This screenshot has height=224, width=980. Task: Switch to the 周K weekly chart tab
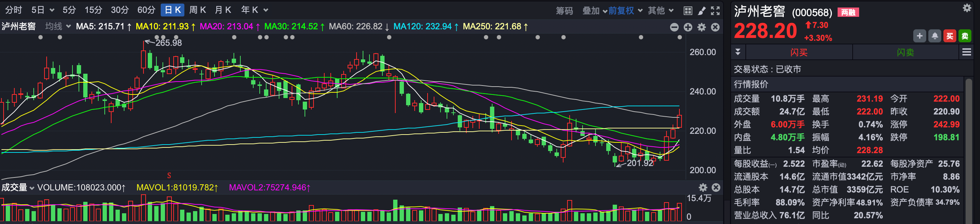coord(197,10)
